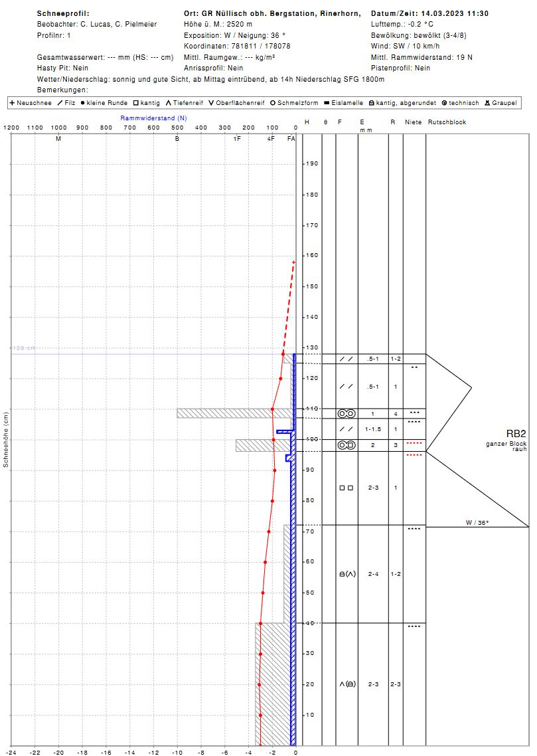Click the red cross at top of temperature curve
Screen dimensions: 537x756
[293, 262]
